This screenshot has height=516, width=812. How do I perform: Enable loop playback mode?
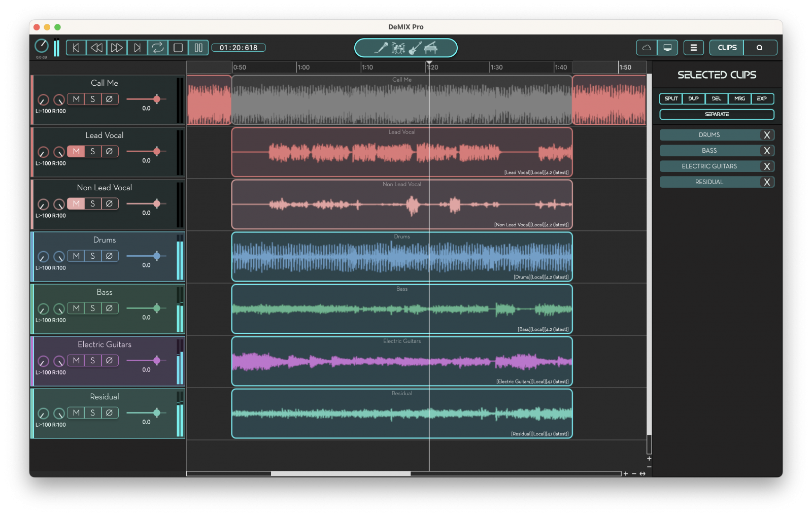point(158,47)
